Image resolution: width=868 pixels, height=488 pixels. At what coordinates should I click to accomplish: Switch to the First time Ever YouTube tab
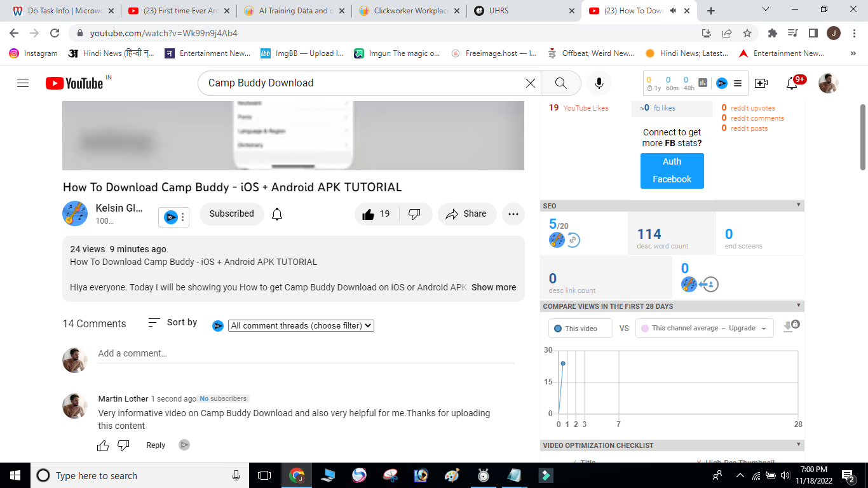point(178,11)
